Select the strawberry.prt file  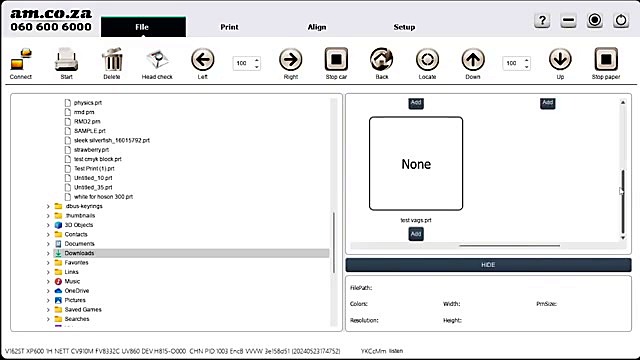tap(91, 149)
